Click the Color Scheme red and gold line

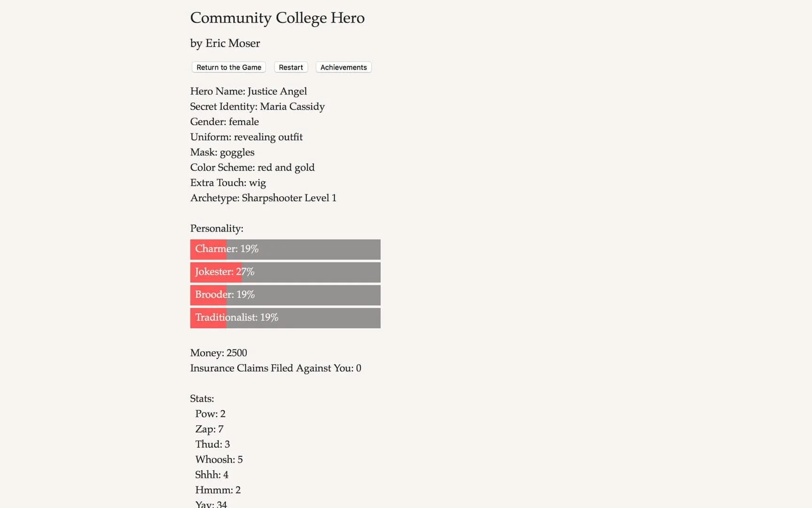tap(252, 167)
